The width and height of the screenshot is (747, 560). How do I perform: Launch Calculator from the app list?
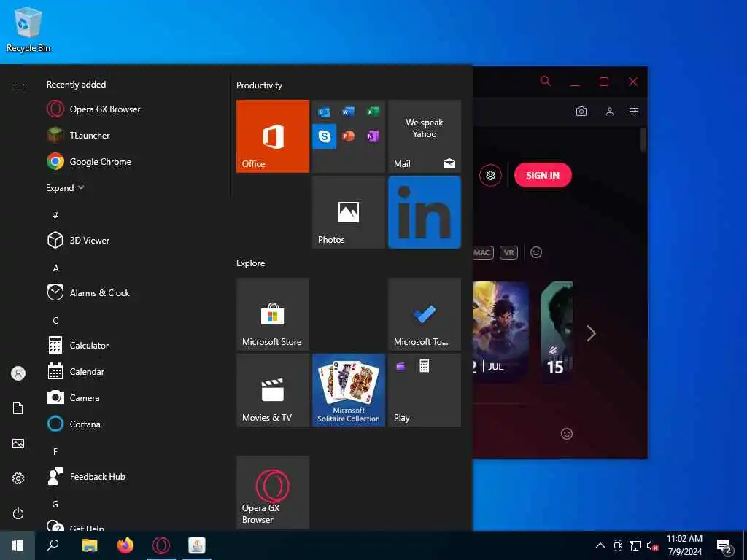[x=79, y=345]
